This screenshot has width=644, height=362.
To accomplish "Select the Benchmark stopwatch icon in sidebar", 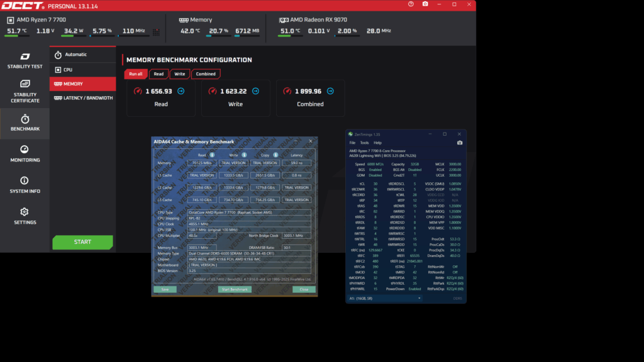I will [x=25, y=119].
